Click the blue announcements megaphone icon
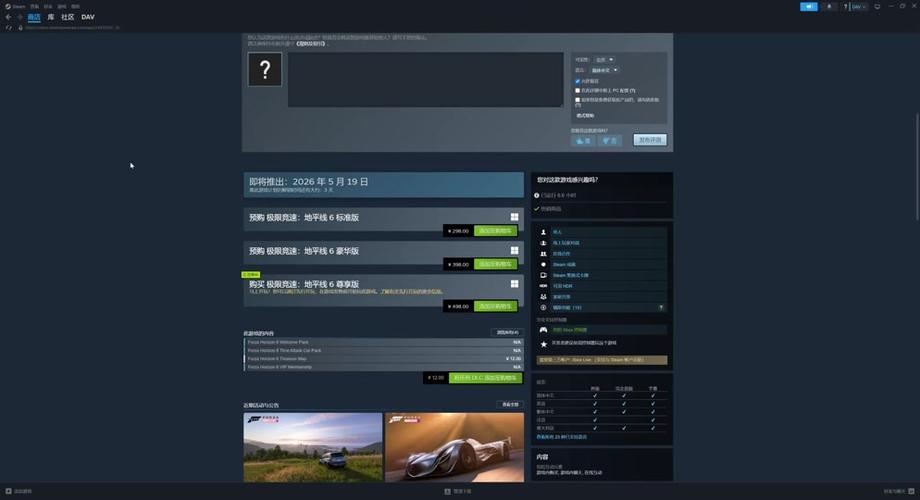 point(809,6)
